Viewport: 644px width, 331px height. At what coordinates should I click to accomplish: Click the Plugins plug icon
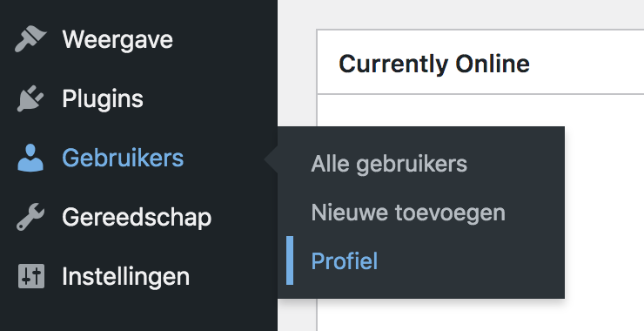pos(30,98)
